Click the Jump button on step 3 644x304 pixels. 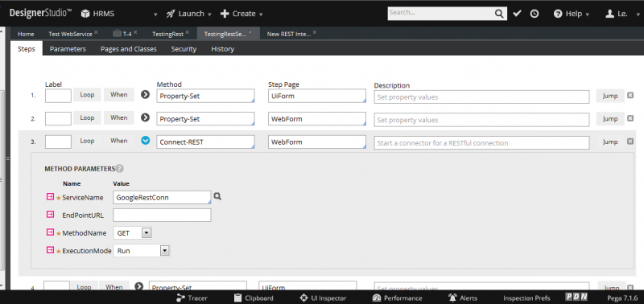pos(610,142)
